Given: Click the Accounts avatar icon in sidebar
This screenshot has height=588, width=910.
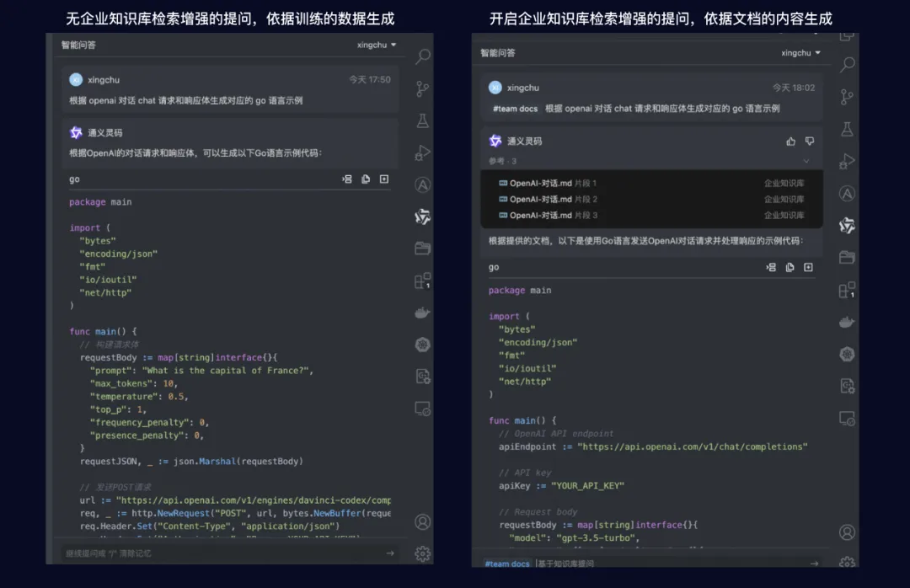Looking at the screenshot, I should 422,522.
